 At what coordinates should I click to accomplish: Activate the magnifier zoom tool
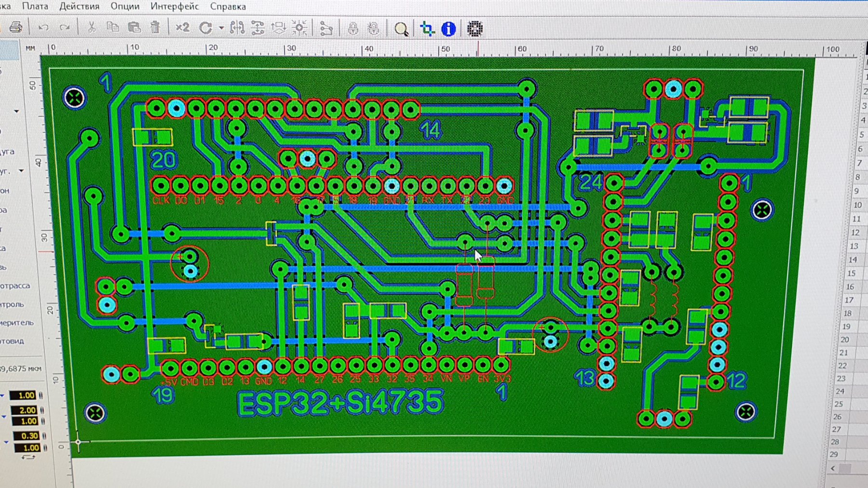(x=401, y=29)
